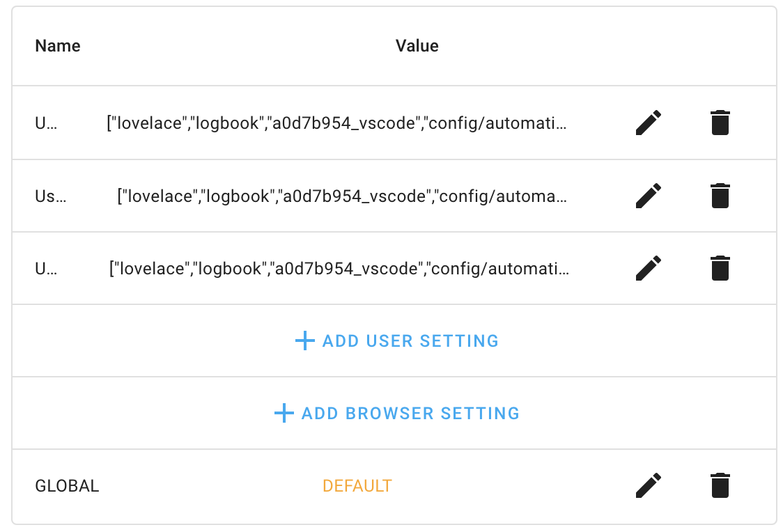Click the plus icon next to ADD BROWSER SETTING
The width and height of the screenshot is (783, 532).
284,413
